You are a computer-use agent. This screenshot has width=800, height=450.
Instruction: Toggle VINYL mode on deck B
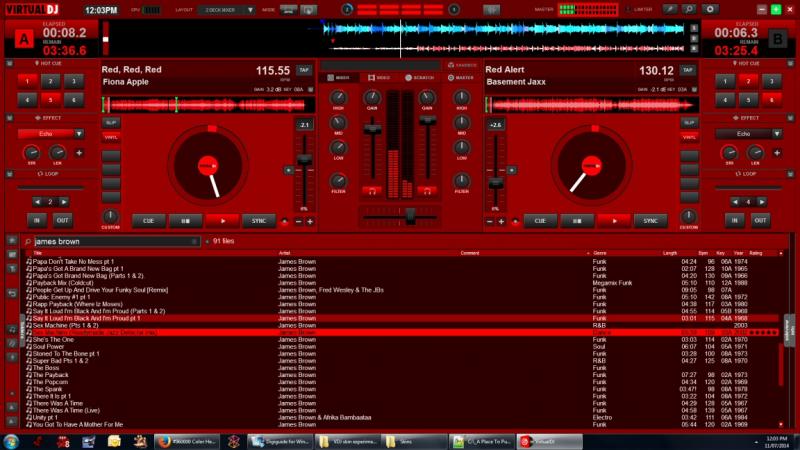tap(689, 137)
